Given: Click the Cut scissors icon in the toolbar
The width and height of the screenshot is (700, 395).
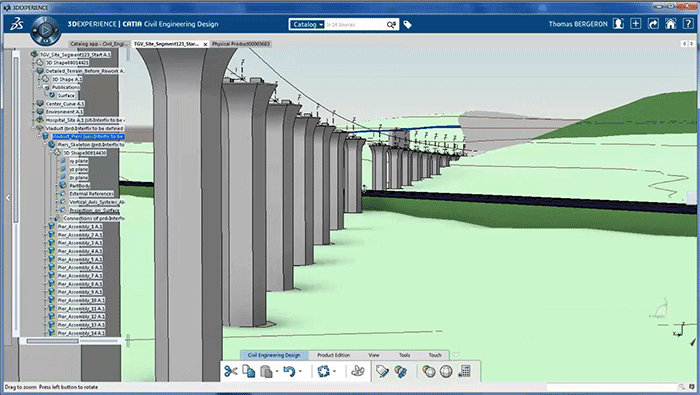Looking at the screenshot, I should coord(230,371).
